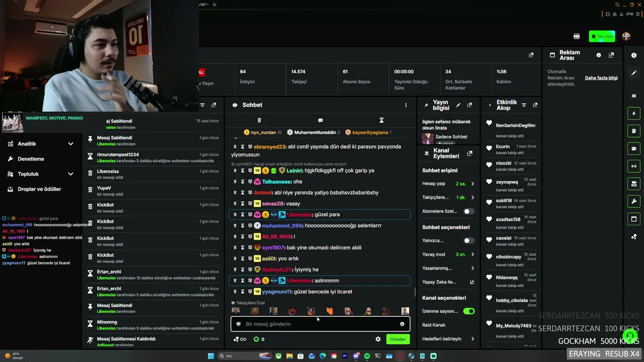Open the Sohbet panel three-dot menu
Screen dimensions: 644x362
(x=406, y=105)
